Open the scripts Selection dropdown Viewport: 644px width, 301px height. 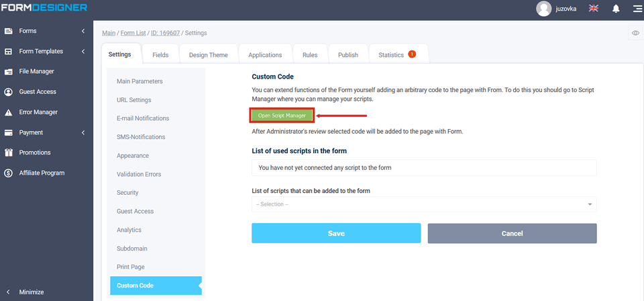pyautogui.click(x=424, y=204)
